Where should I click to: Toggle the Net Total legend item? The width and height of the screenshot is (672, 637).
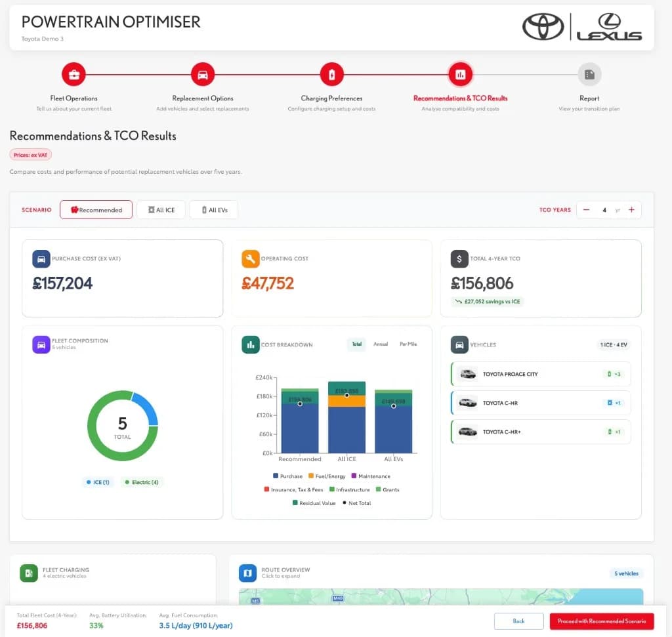pyautogui.click(x=356, y=503)
